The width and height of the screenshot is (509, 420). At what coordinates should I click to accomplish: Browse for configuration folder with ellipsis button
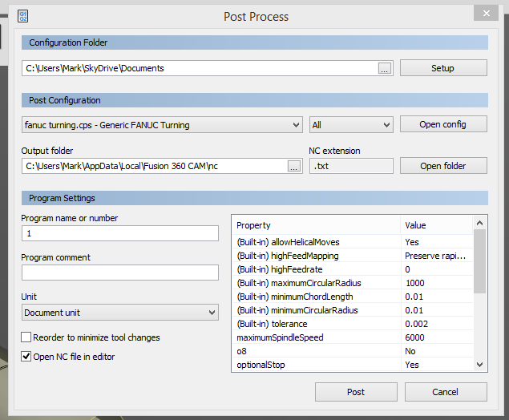coord(385,69)
